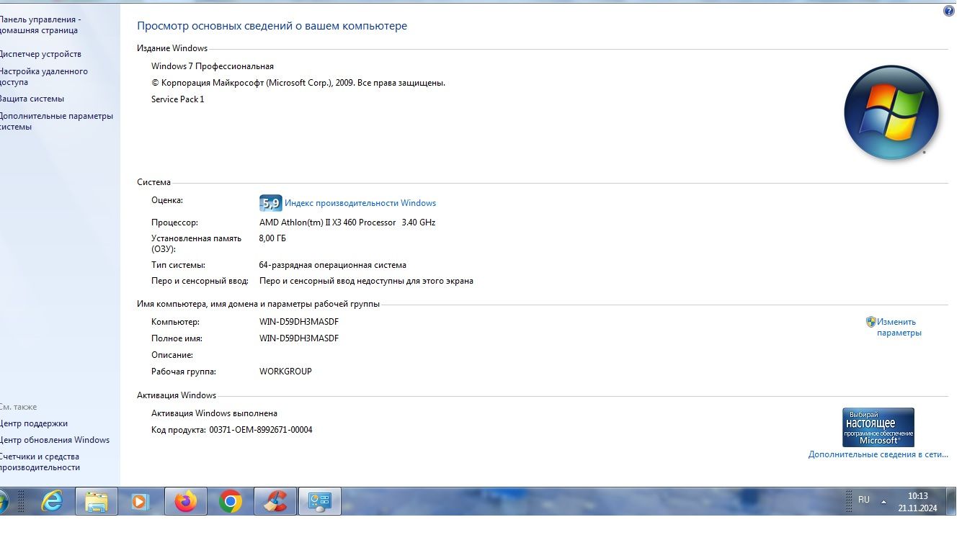Click the AMD Athlon II X3 460 processor value
This screenshot has width=980, height=553.
[347, 222]
